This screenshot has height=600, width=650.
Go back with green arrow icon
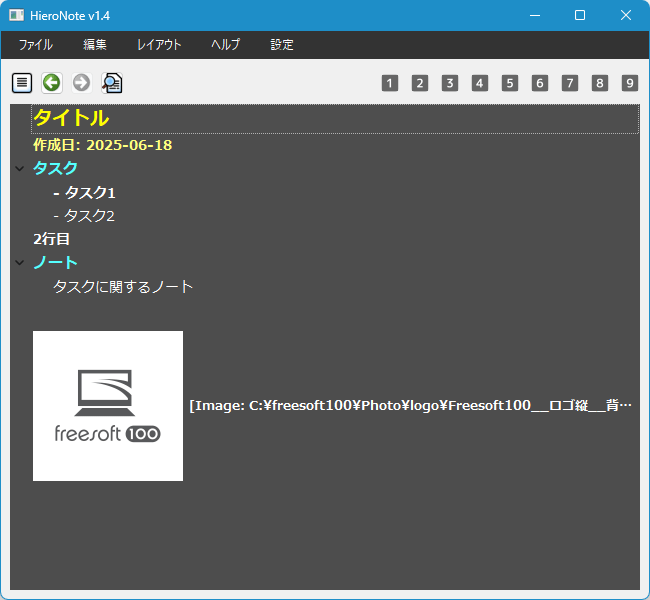tap(52, 83)
